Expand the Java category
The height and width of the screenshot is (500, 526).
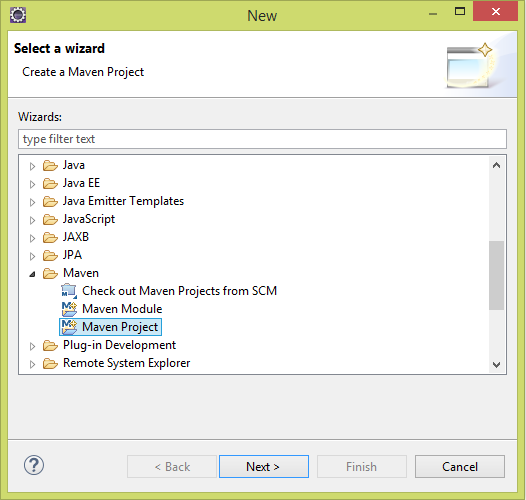click(32, 166)
